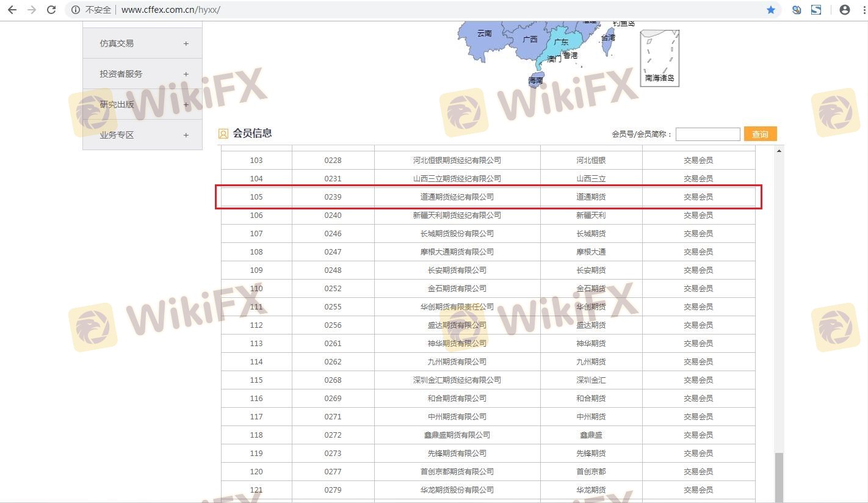Expand the 投资者服务 sidebar section
The image size is (868, 503).
[x=142, y=74]
